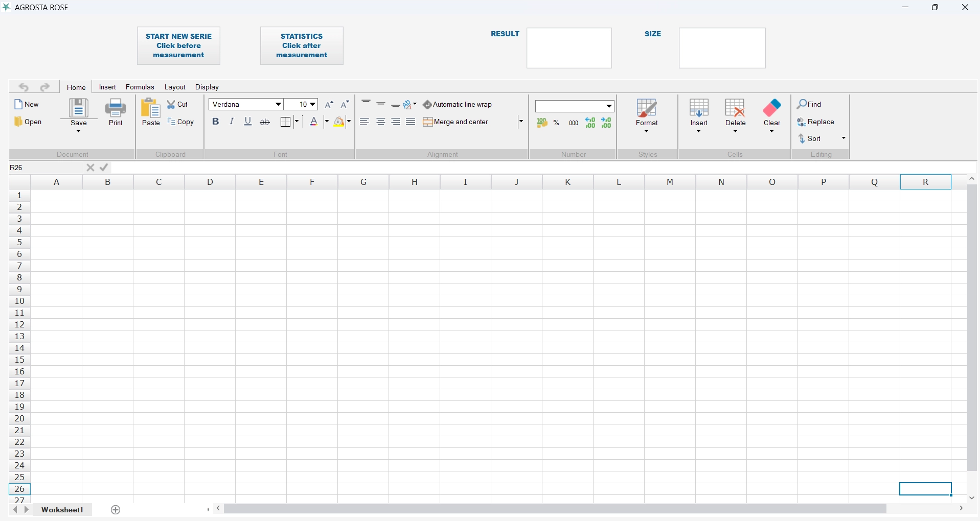Viewport: 980px width, 521px height.
Task: Align text left
Action: click(x=364, y=122)
